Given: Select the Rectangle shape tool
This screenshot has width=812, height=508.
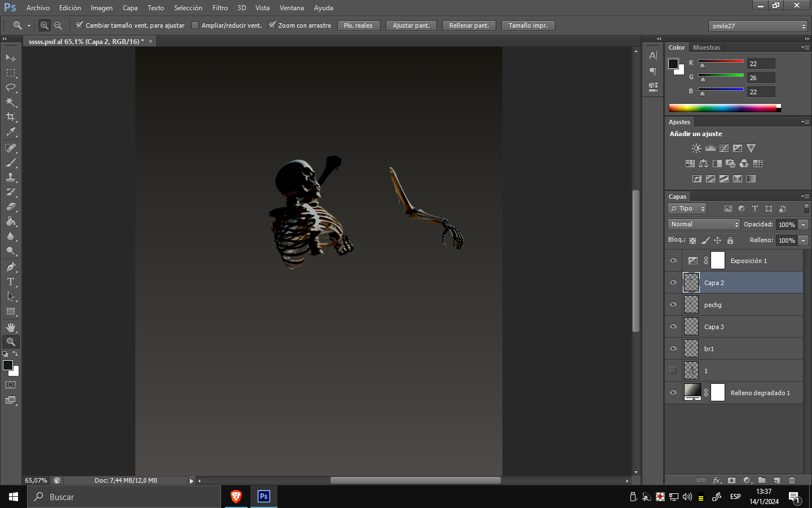Looking at the screenshot, I should coord(11,312).
